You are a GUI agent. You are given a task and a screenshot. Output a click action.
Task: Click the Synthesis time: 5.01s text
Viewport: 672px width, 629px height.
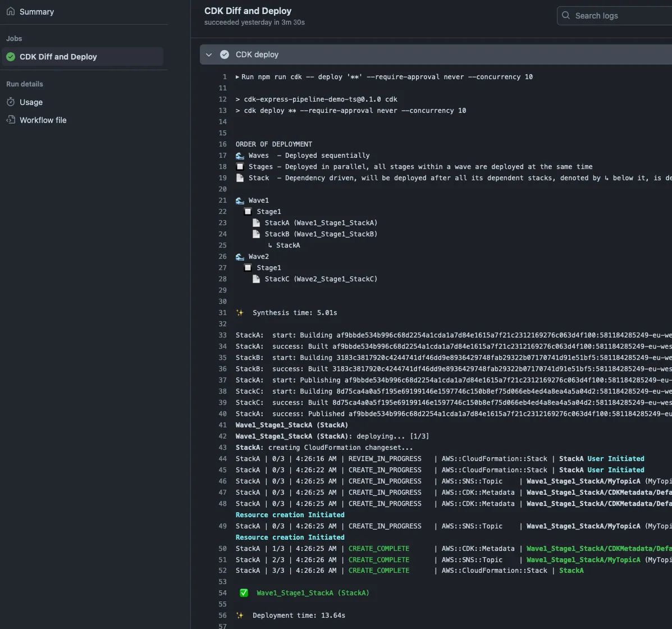click(x=295, y=313)
